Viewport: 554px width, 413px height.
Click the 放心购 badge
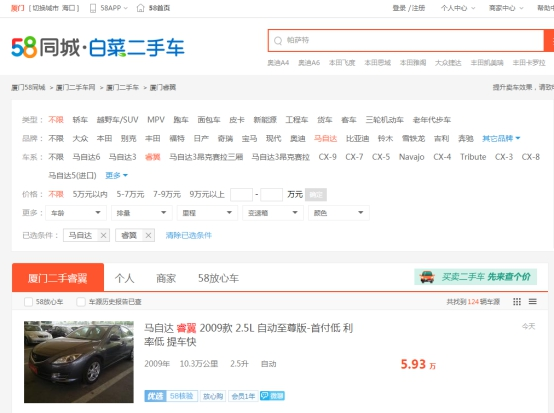click(213, 396)
